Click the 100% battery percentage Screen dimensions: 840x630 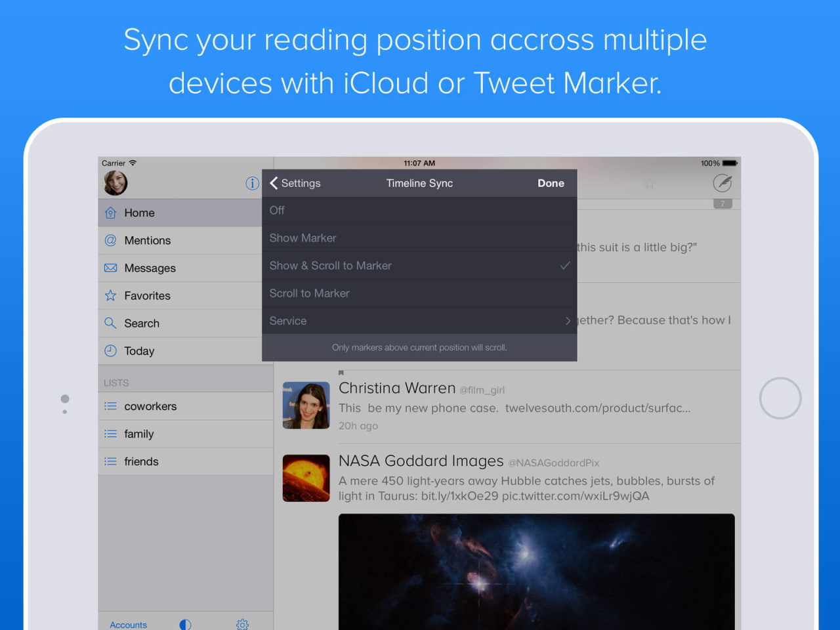click(710, 163)
